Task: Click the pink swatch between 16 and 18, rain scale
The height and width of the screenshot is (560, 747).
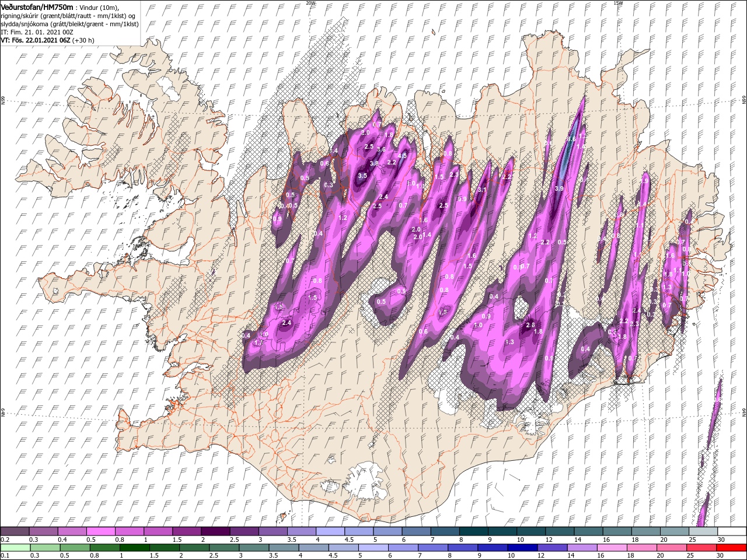Action: (x=612, y=548)
